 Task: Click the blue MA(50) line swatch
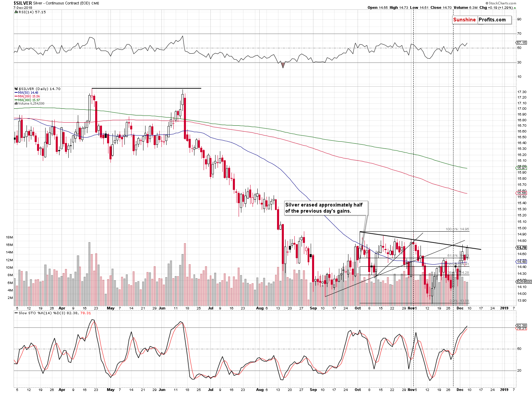click(16, 92)
